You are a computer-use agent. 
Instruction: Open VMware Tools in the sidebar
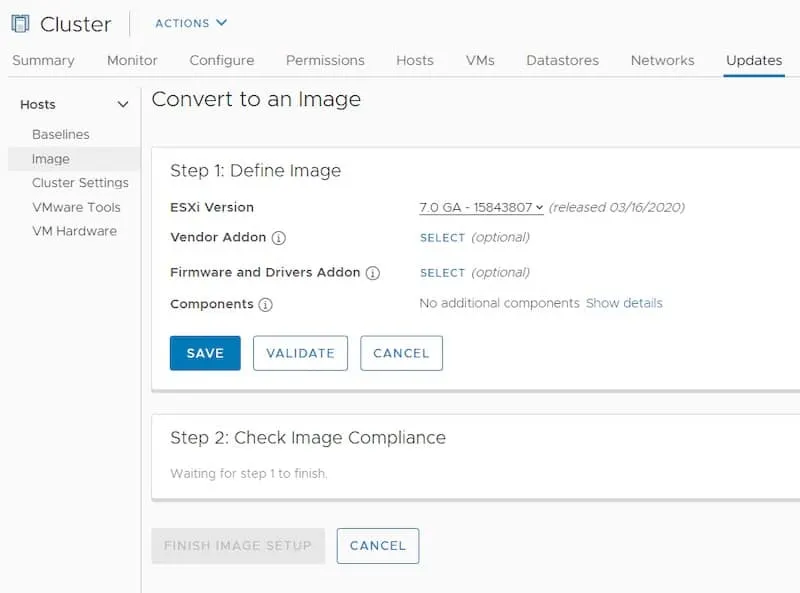(x=76, y=207)
